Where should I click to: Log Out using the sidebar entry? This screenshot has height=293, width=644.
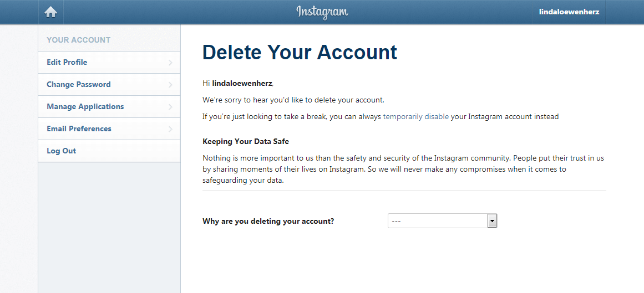(62, 151)
